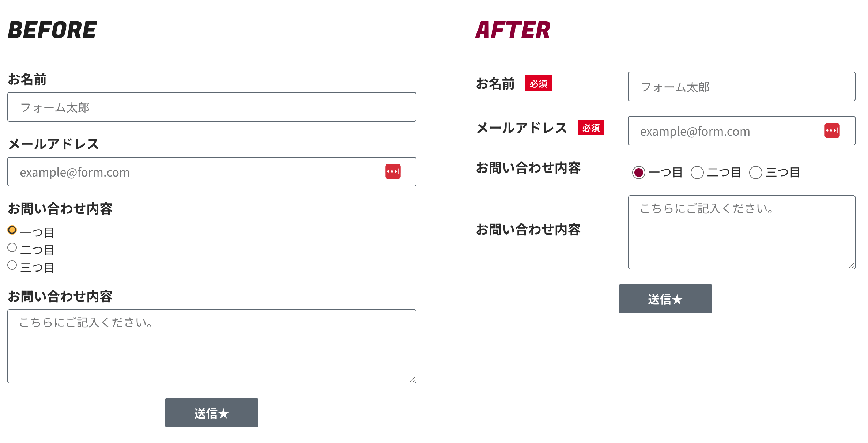Select the 二つ目 radio in AFTER form

pos(697,172)
